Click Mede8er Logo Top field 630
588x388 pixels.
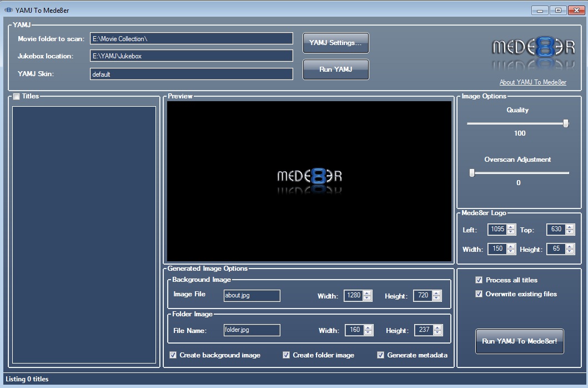coord(556,230)
